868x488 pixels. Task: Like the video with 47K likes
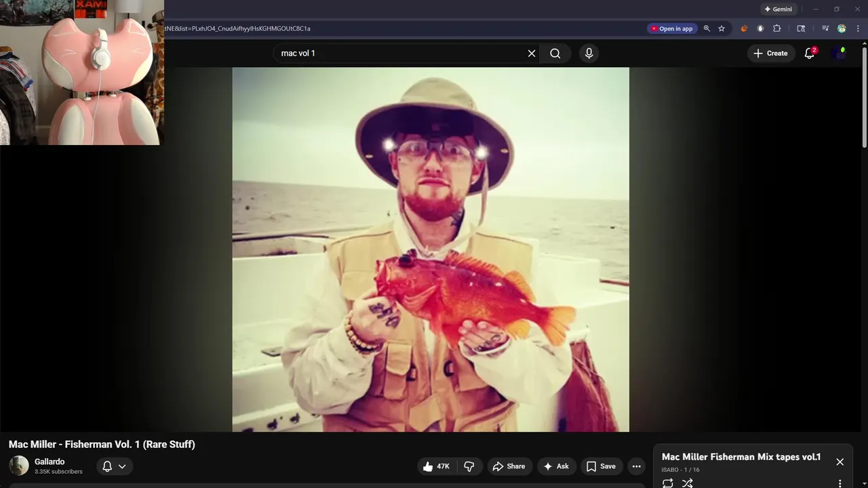point(436,466)
